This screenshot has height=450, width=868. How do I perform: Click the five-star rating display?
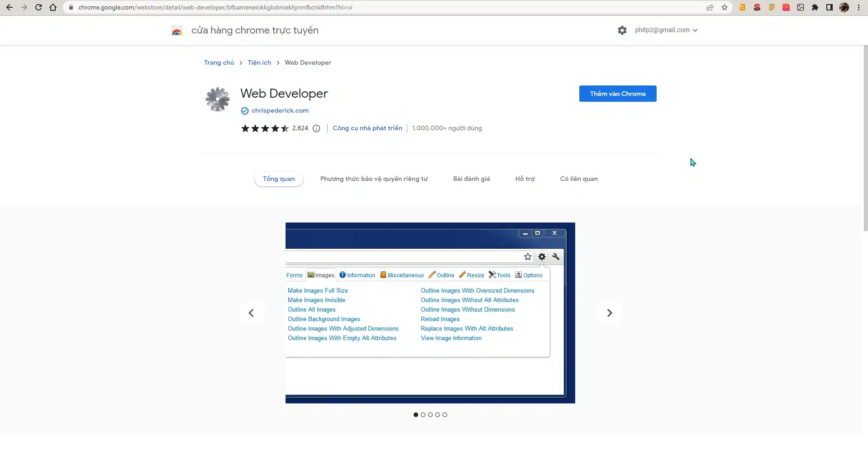265,128
